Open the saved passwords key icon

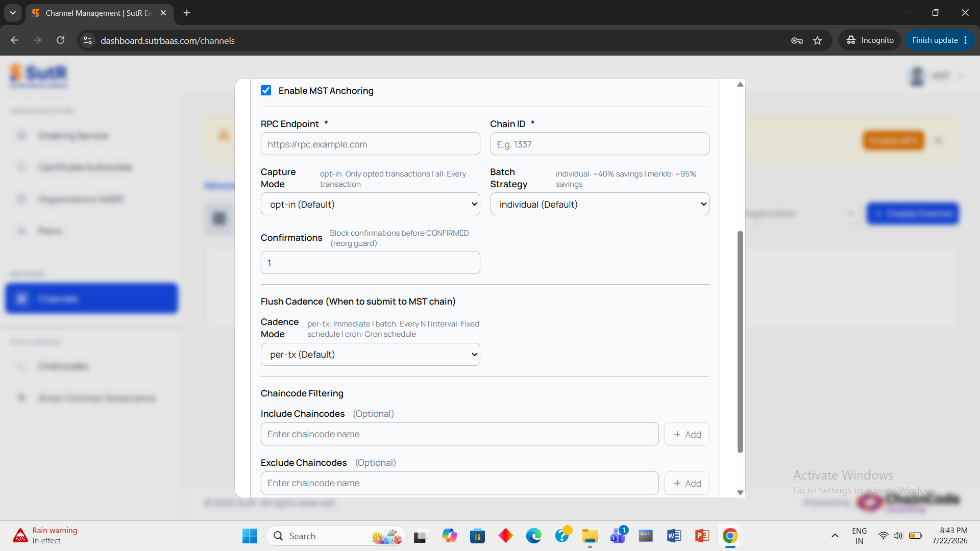pyautogui.click(x=797, y=40)
